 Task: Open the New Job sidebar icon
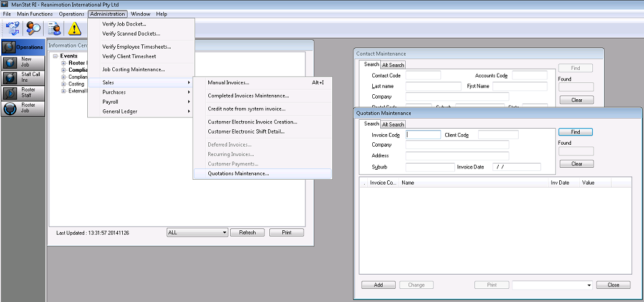11,62
